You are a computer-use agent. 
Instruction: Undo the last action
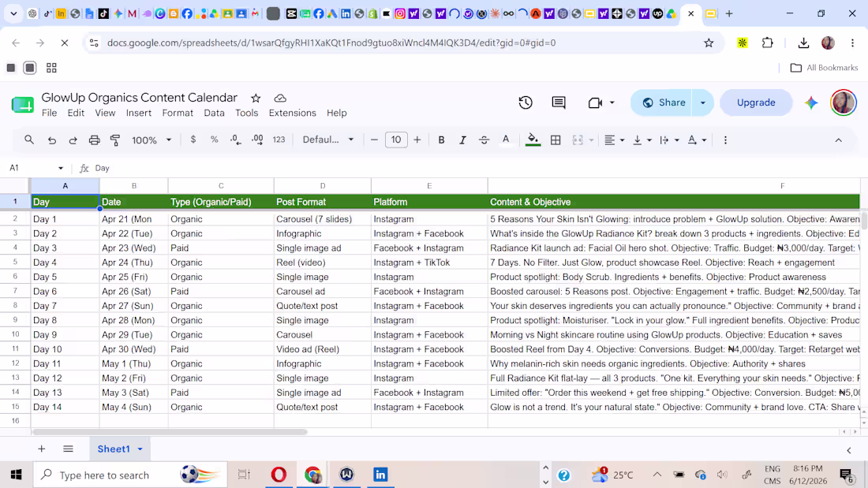[51, 140]
